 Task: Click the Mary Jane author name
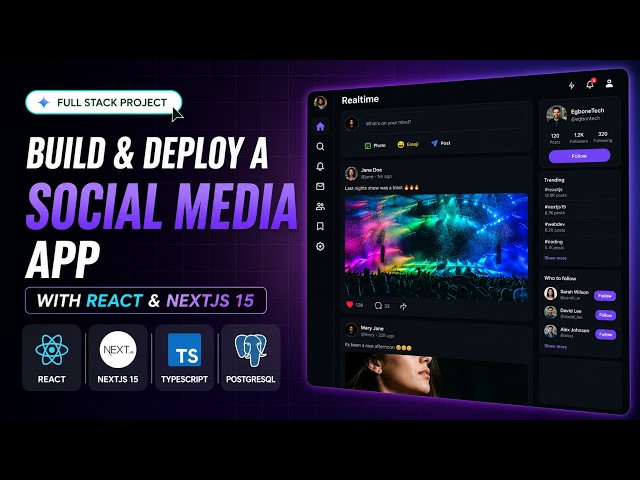pos(372,328)
